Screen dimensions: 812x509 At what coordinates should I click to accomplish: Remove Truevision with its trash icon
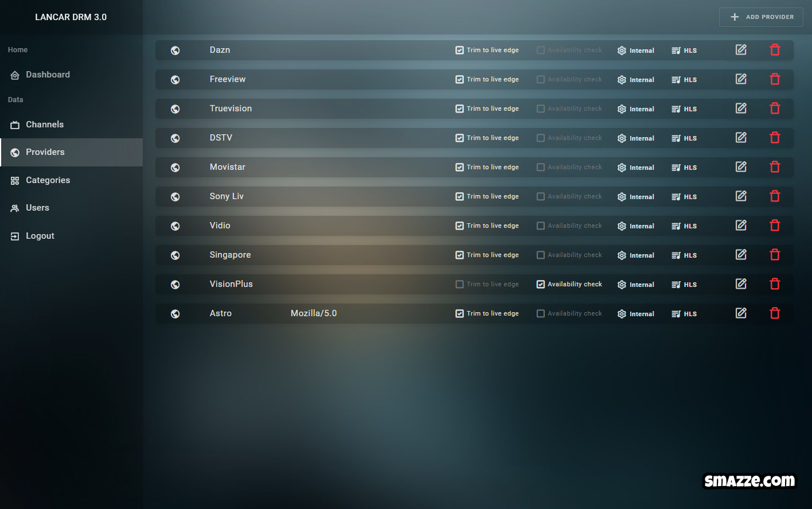point(775,108)
